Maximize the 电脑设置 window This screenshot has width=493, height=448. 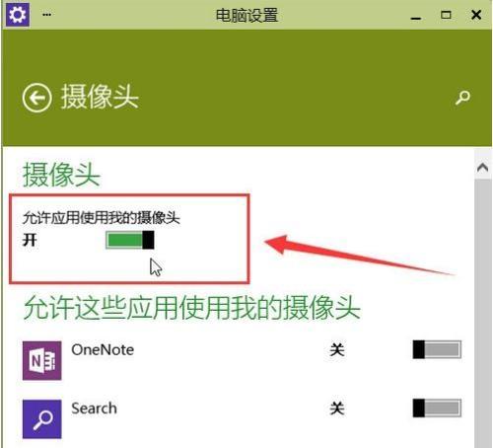click(x=446, y=15)
